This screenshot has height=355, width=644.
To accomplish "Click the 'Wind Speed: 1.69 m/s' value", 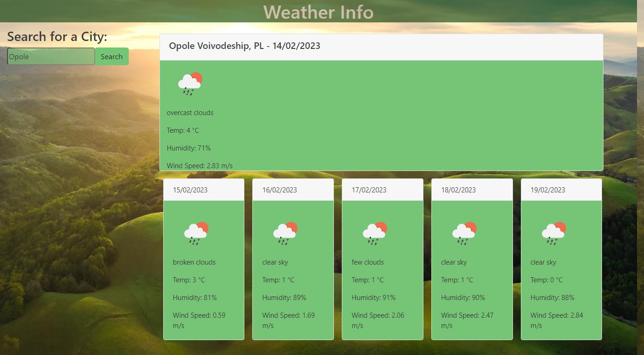I will 289,321.
